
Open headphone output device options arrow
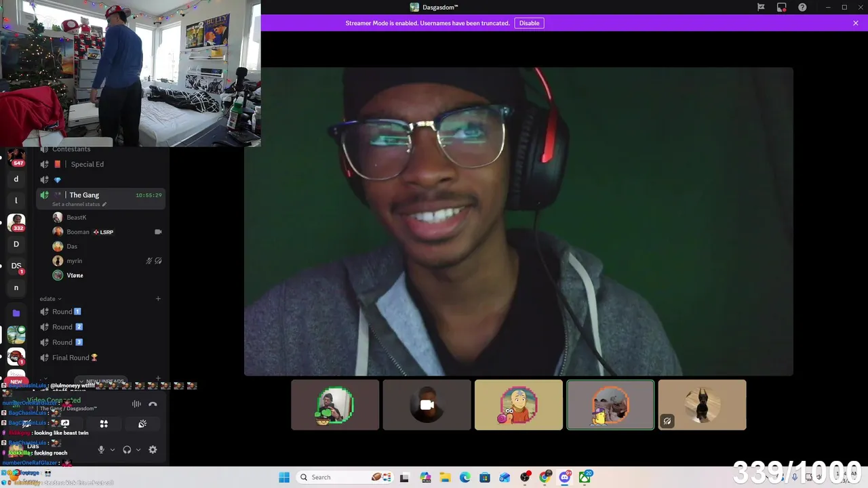(x=138, y=449)
